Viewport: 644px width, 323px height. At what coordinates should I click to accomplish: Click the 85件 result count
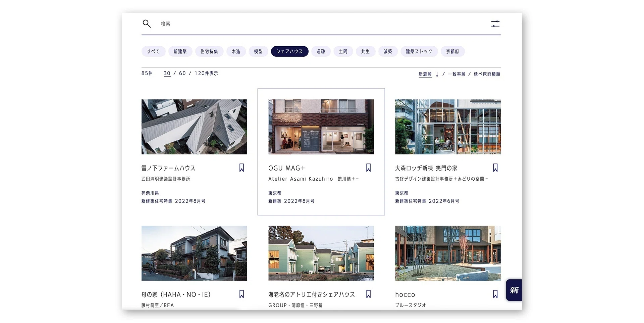tap(147, 73)
